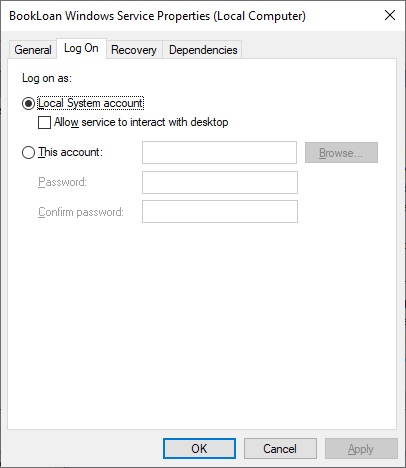This screenshot has height=468, width=406.
Task: Click the Browse... button
Action: [x=341, y=153]
